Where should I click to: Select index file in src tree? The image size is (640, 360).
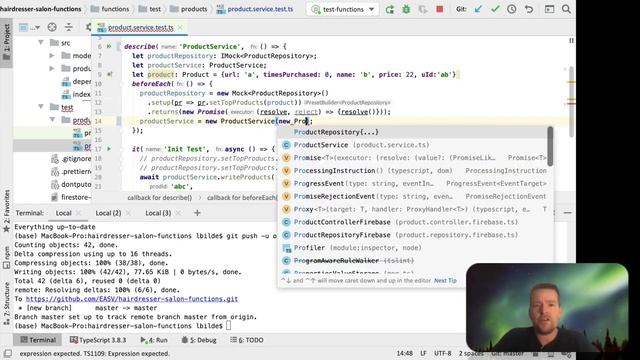click(76, 94)
